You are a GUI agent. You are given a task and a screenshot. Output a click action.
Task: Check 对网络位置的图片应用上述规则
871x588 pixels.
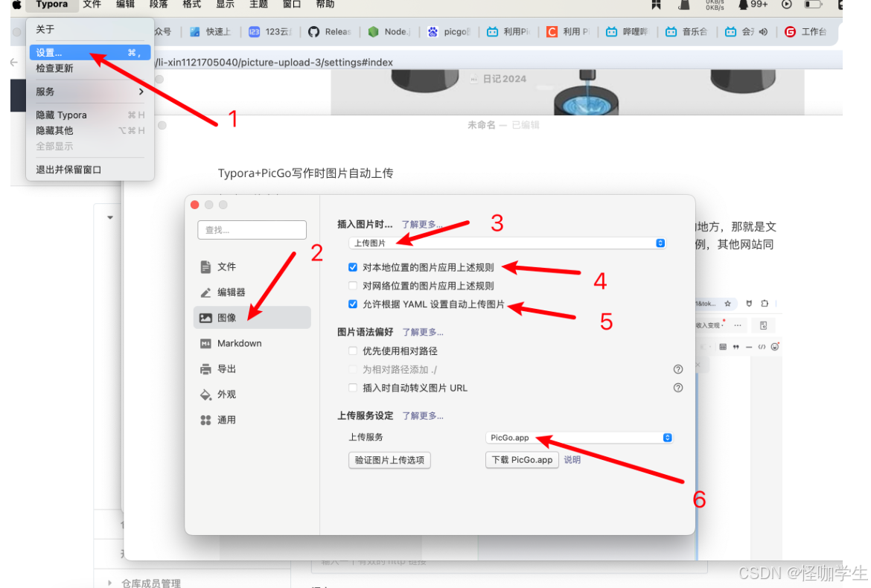tap(353, 286)
